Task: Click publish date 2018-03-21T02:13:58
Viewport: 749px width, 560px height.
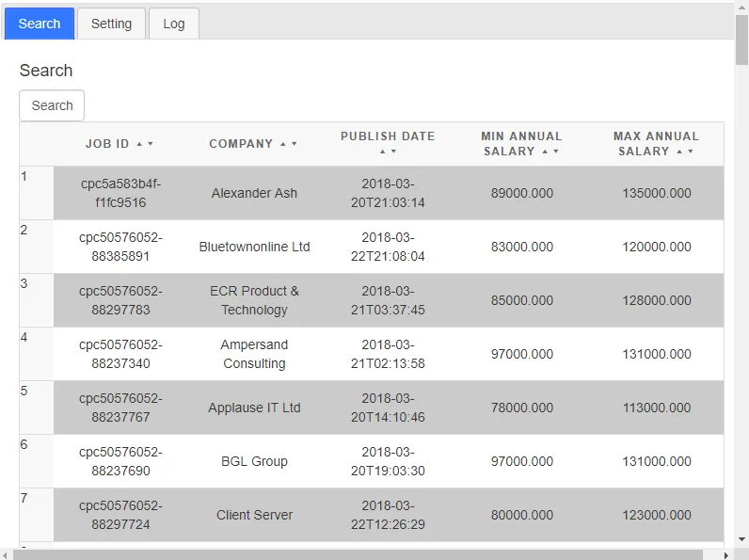Action: tap(388, 354)
